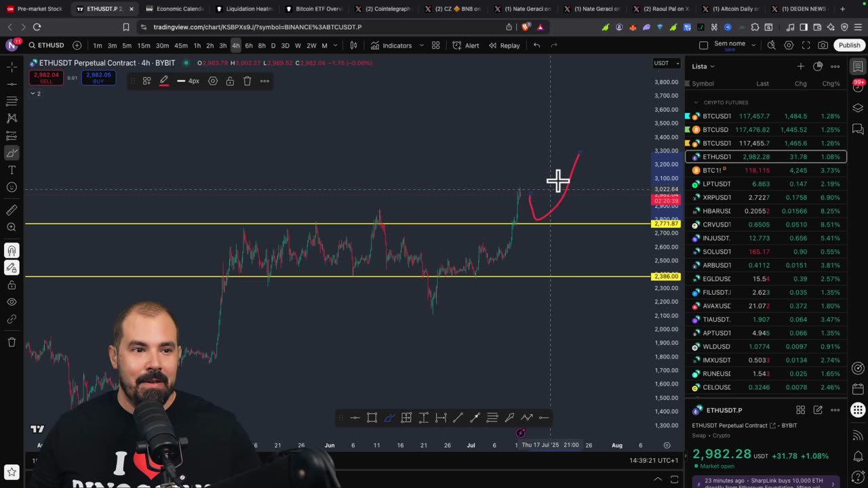Choose the text annotation tool
This screenshot has width=868, height=488.
12,170
